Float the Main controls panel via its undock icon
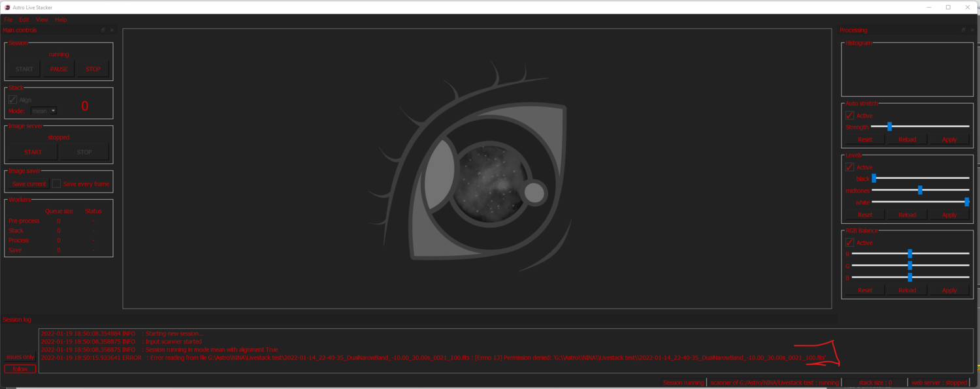This screenshot has width=980, height=389. coord(102,30)
